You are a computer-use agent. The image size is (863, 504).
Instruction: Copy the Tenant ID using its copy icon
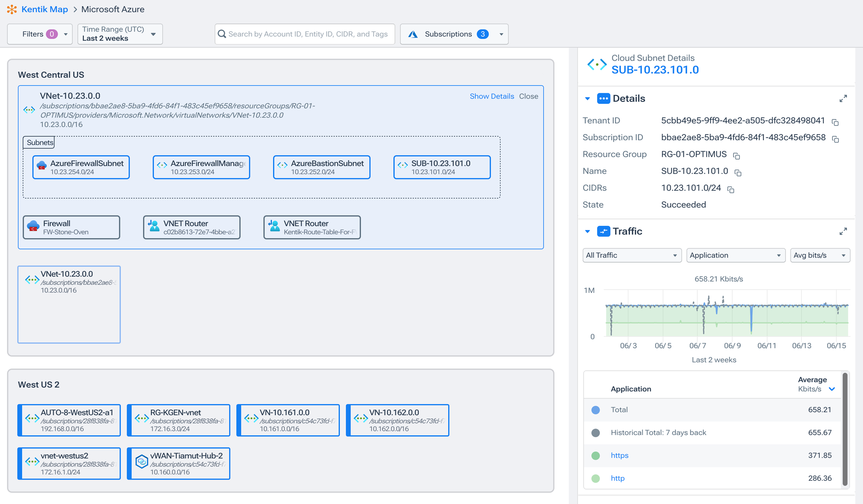click(835, 122)
